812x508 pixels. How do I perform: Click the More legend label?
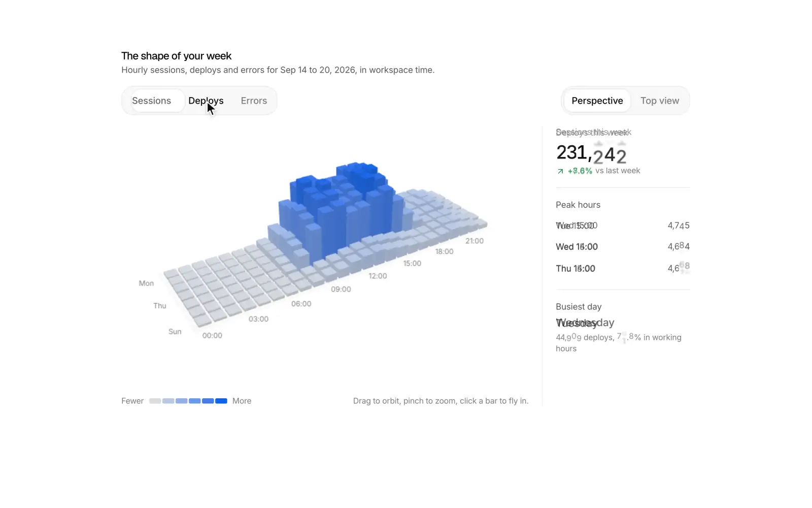242,401
